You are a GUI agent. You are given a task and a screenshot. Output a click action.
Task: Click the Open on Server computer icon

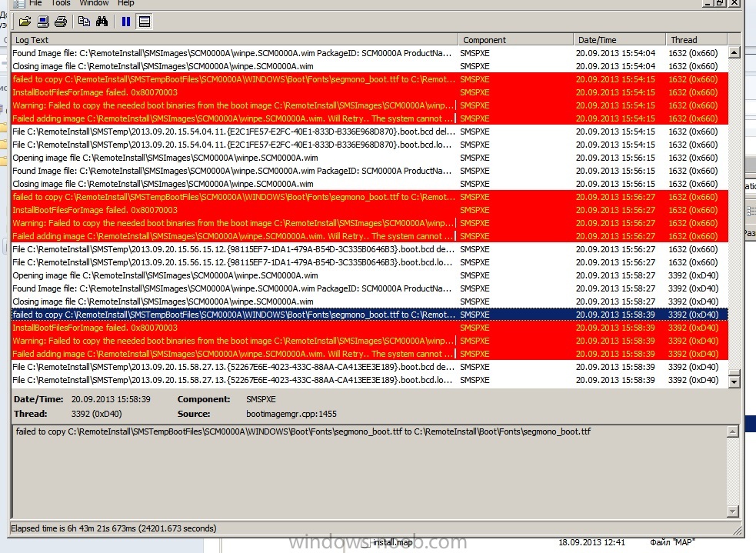tap(43, 22)
